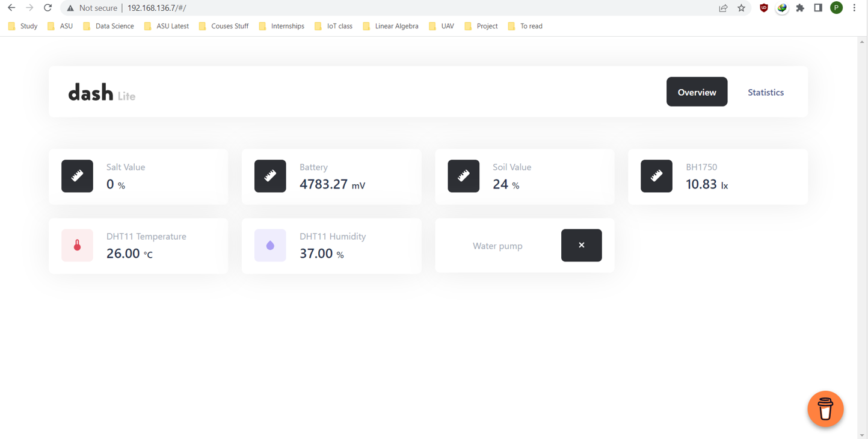Click the Soil Value ruler icon
Image resolution: width=868 pixels, height=439 pixels.
click(463, 176)
